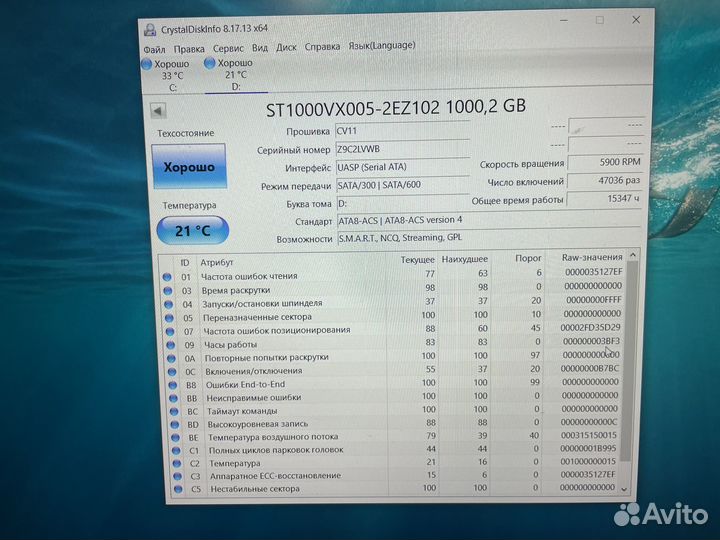Click raw value 00002FD35D29
720x540 pixels.
590,327
